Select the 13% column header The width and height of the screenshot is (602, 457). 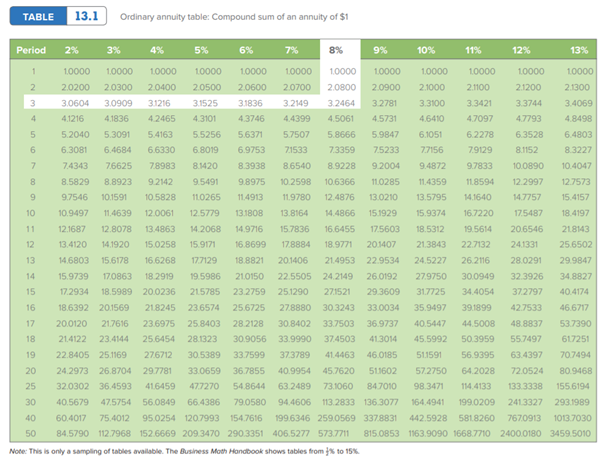tap(576, 50)
